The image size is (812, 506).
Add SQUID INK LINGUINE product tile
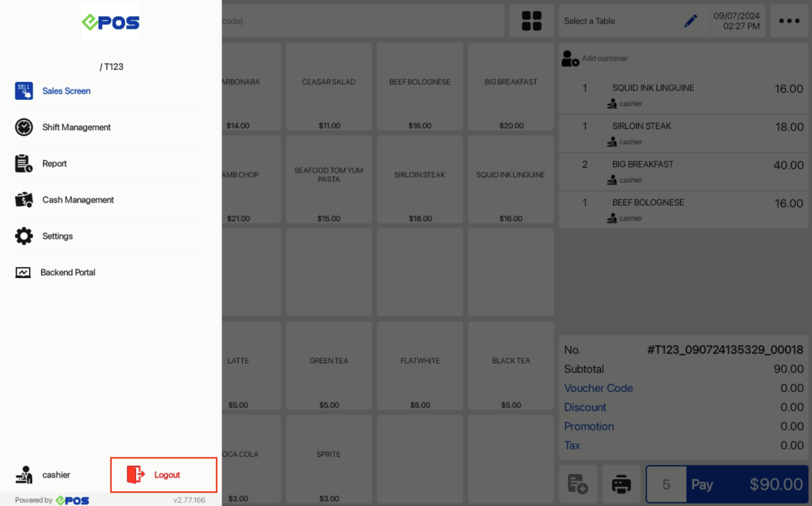click(x=511, y=180)
